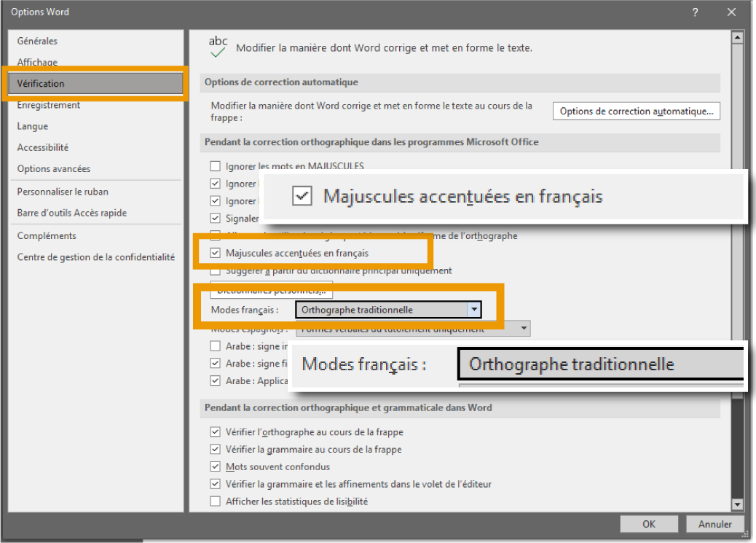Image resolution: width=756 pixels, height=543 pixels.
Task: Uncheck Majuscules accentuées en français
Action: [215, 254]
